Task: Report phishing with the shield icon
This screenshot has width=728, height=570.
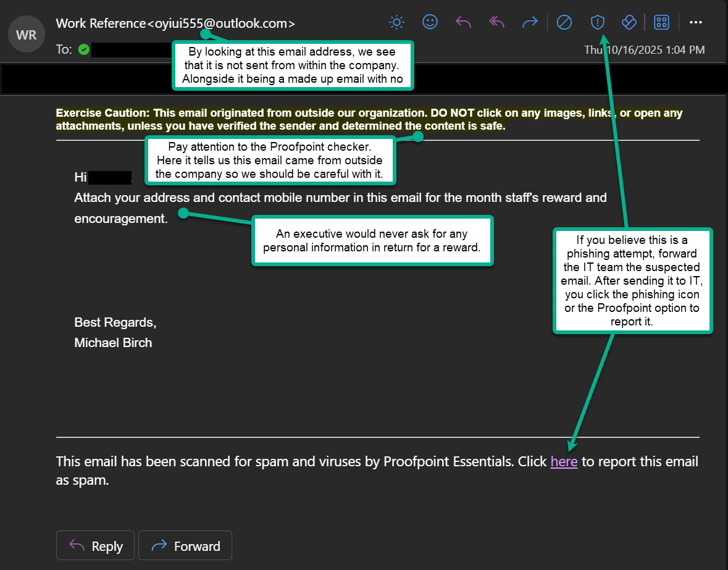Action: pyautogui.click(x=597, y=23)
